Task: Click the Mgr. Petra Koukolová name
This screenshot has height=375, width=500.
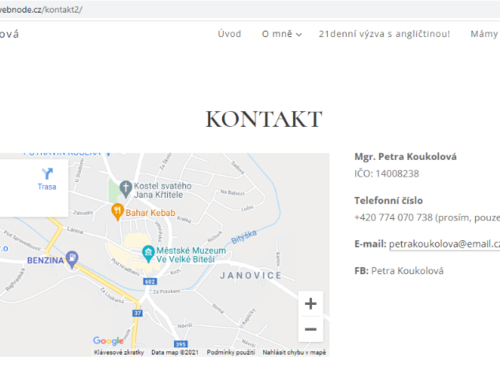Action: point(405,157)
